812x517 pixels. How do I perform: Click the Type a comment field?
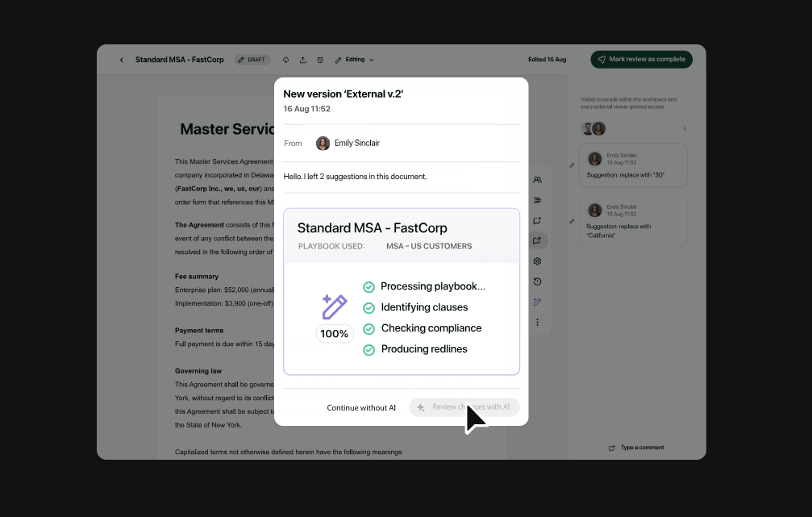click(642, 448)
